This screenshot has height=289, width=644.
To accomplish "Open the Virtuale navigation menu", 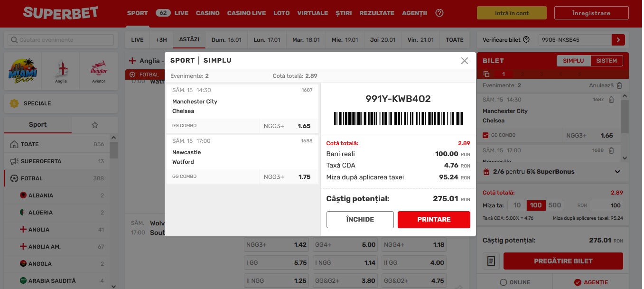I will [312, 13].
